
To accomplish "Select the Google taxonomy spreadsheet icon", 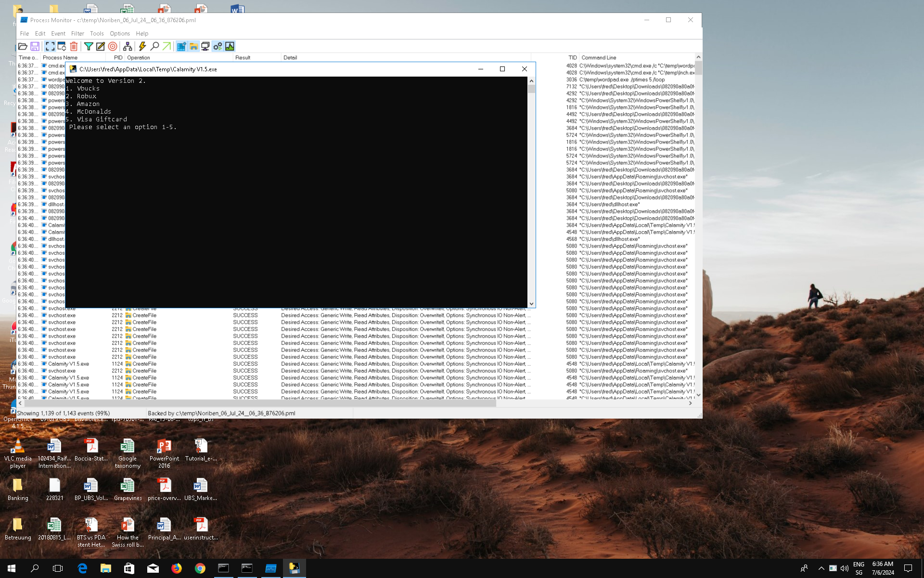I will [128, 454].
